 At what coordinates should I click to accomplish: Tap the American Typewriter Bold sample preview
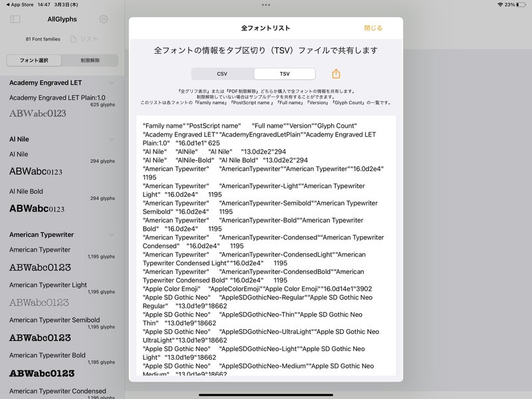click(x=42, y=373)
